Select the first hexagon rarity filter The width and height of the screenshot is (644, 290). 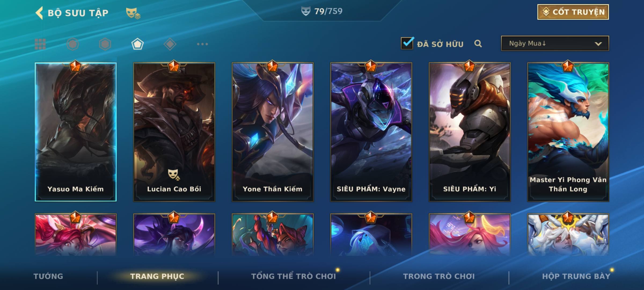pos(73,44)
